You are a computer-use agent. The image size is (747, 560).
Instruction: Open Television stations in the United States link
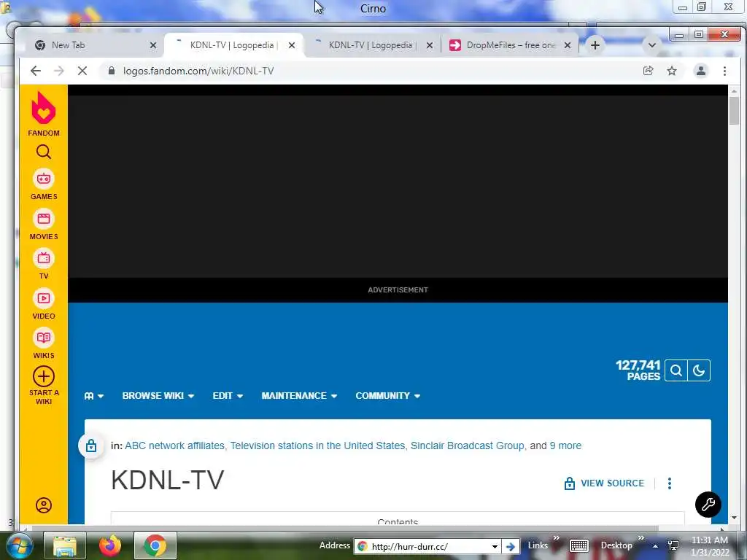[x=318, y=446]
